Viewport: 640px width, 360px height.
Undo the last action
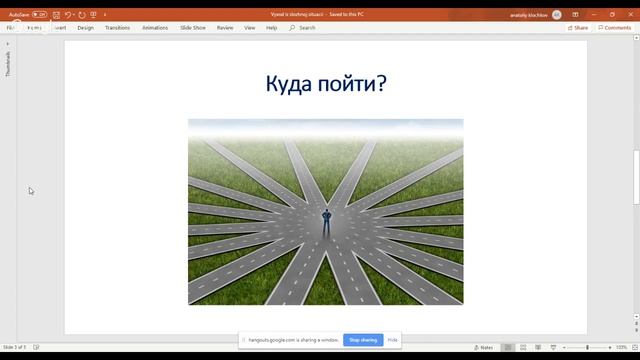68,15
